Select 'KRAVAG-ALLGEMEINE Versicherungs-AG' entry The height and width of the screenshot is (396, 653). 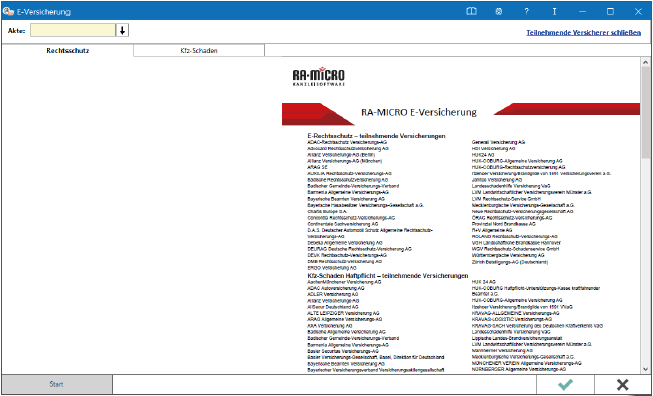[x=515, y=313]
